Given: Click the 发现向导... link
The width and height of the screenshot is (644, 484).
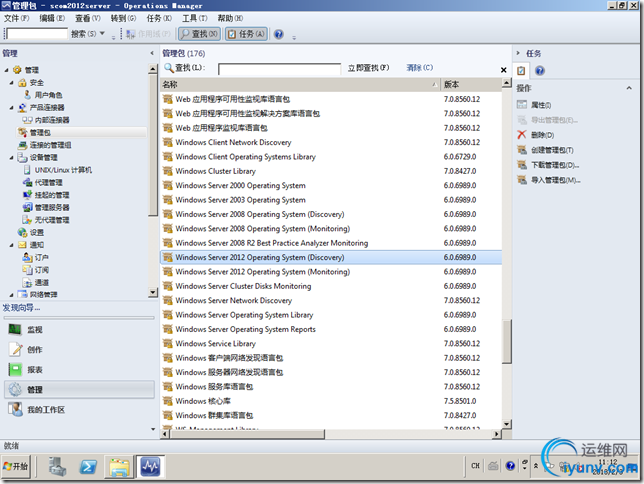Looking at the screenshot, I should (21, 308).
